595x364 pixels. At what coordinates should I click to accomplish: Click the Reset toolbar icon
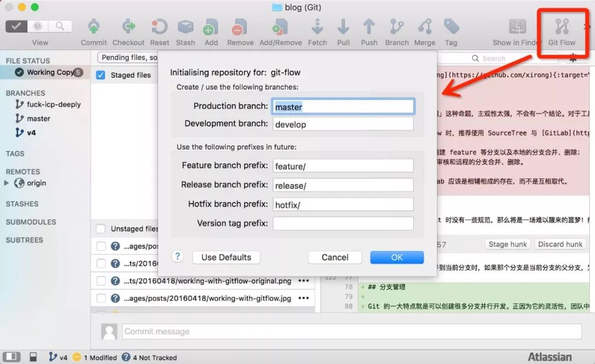[159, 28]
